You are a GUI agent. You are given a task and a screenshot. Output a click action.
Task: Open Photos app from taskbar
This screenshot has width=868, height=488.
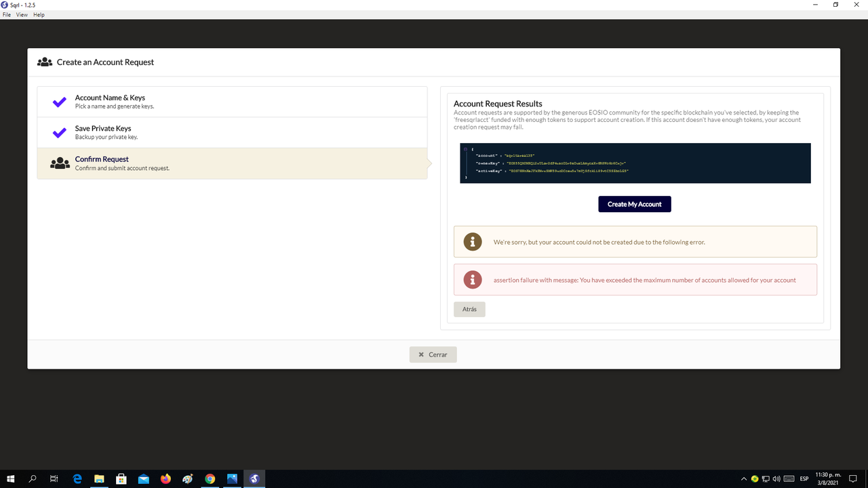[x=233, y=479]
